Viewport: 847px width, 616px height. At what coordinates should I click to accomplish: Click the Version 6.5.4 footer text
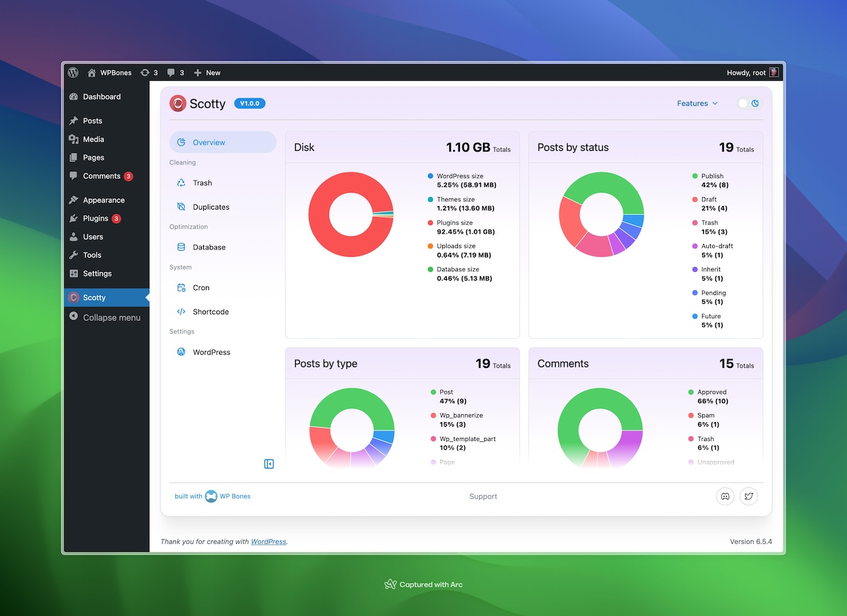tap(751, 541)
